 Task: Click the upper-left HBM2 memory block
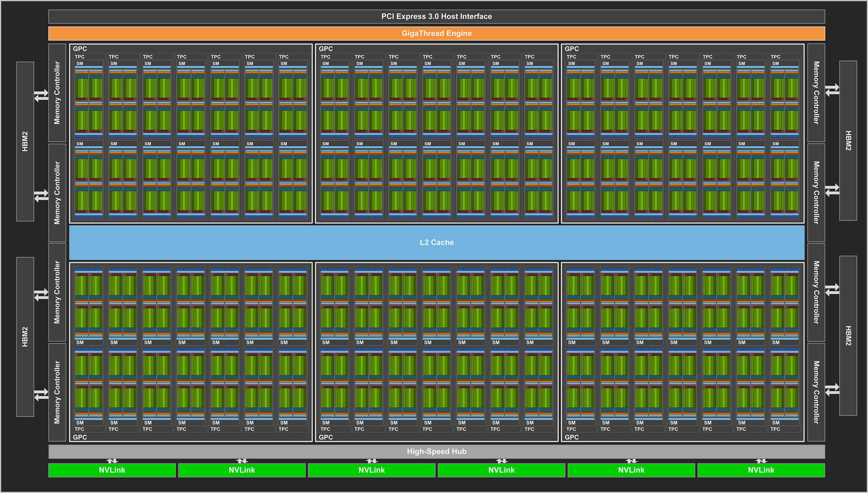pos(25,141)
